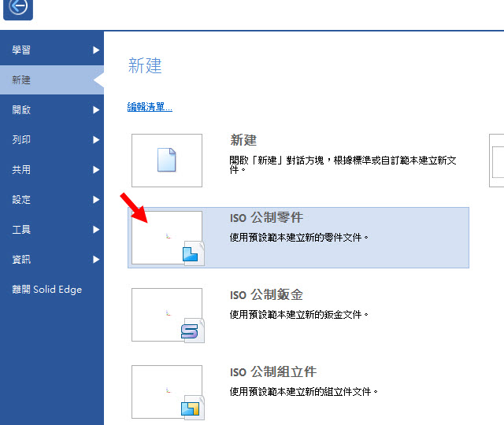This screenshot has height=425, width=504.
Task: Select the ISO 公制鈑金 heading
Action: tap(266, 294)
